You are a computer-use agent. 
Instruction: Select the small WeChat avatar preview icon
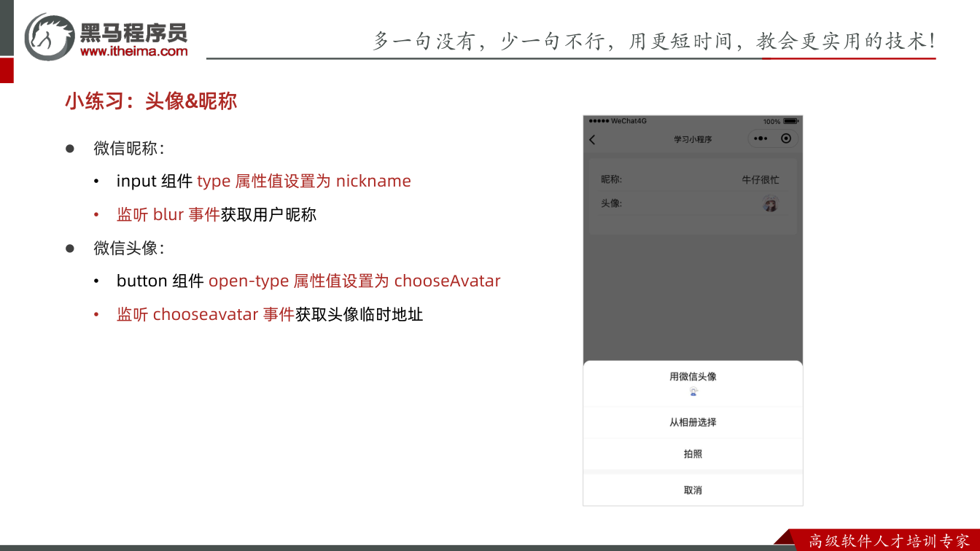pos(693,392)
